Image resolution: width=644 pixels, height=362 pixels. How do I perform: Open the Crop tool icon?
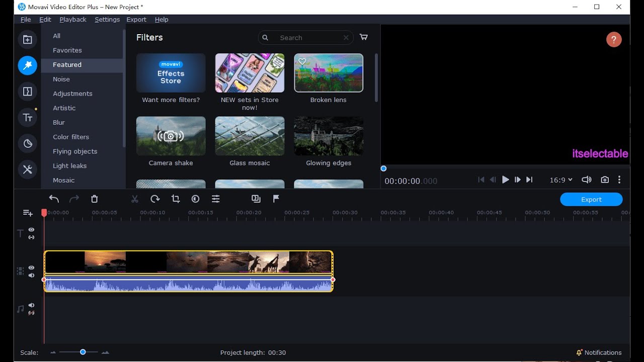[x=175, y=199]
